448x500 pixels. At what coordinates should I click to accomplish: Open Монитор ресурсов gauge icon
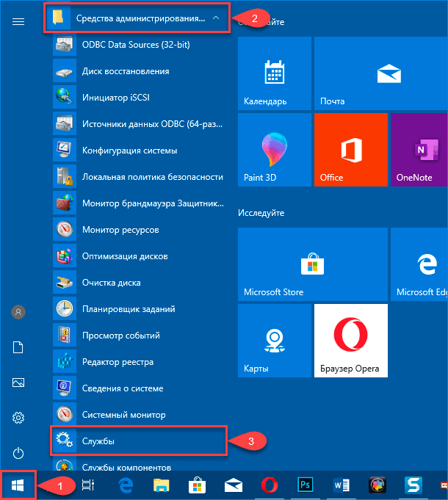[65, 230]
